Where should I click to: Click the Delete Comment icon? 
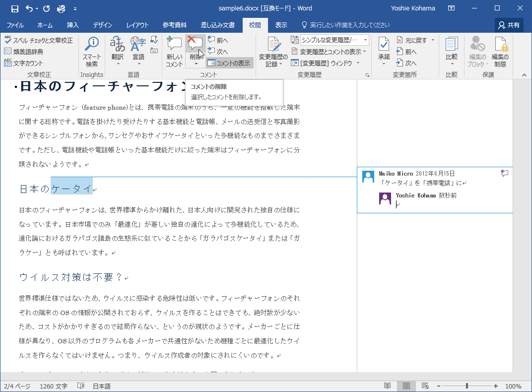point(195,44)
